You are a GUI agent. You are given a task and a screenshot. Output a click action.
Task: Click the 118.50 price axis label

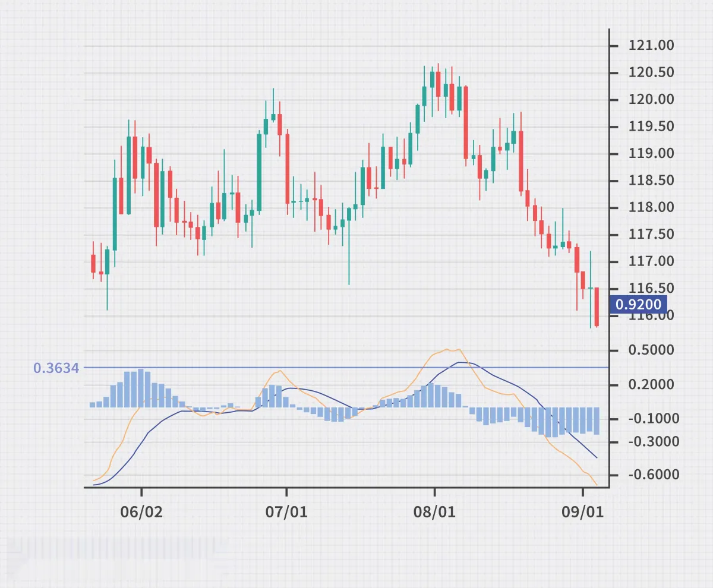[x=651, y=181]
